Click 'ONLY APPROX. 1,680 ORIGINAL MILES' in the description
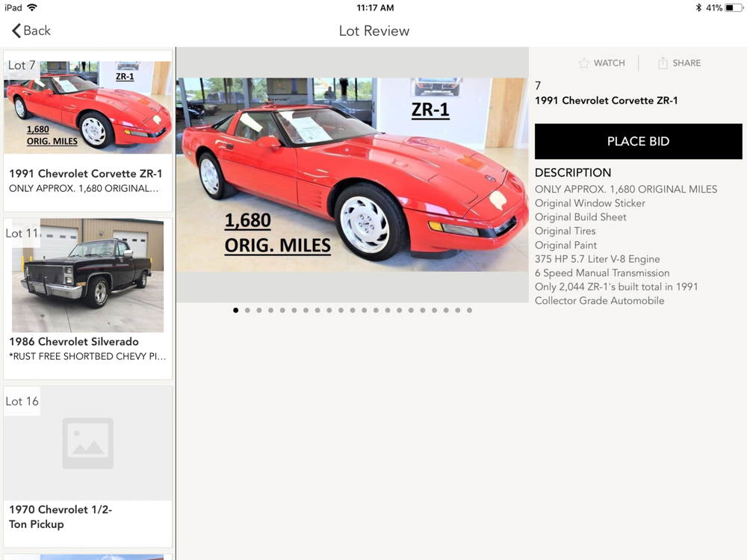The image size is (747, 560). pos(626,189)
